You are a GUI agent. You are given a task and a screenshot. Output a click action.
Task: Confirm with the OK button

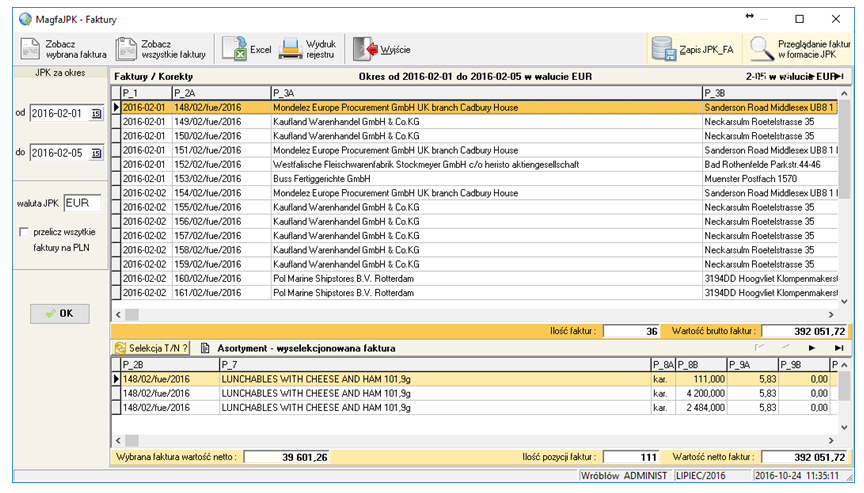pyautogui.click(x=60, y=313)
